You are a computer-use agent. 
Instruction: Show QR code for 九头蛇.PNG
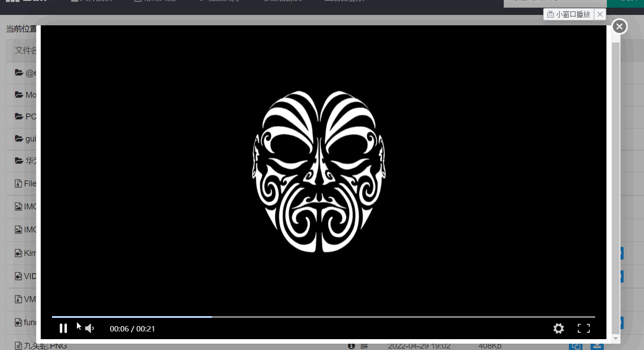tap(364, 346)
